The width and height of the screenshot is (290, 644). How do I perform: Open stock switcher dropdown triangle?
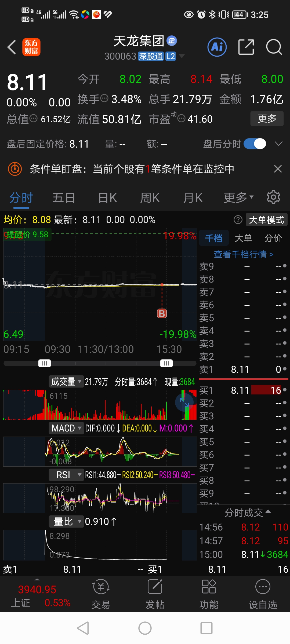pyautogui.click(x=182, y=56)
